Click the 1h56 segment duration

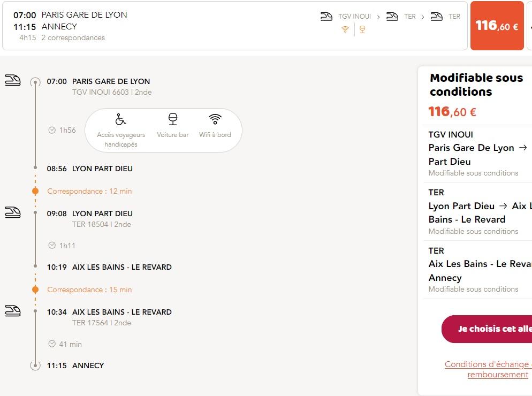67,130
